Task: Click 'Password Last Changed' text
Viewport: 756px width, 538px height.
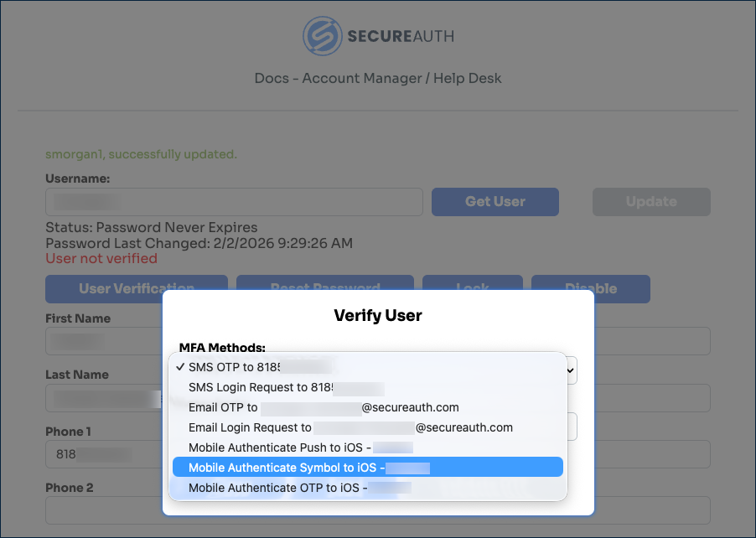Action: pos(199,244)
